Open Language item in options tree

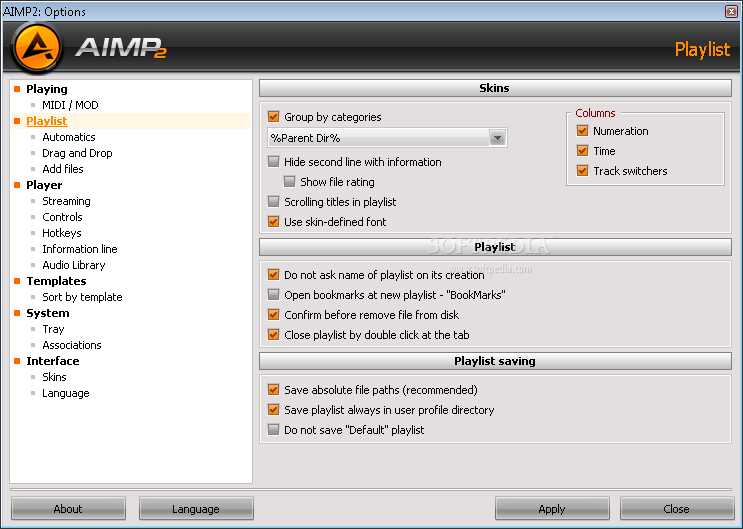point(65,393)
